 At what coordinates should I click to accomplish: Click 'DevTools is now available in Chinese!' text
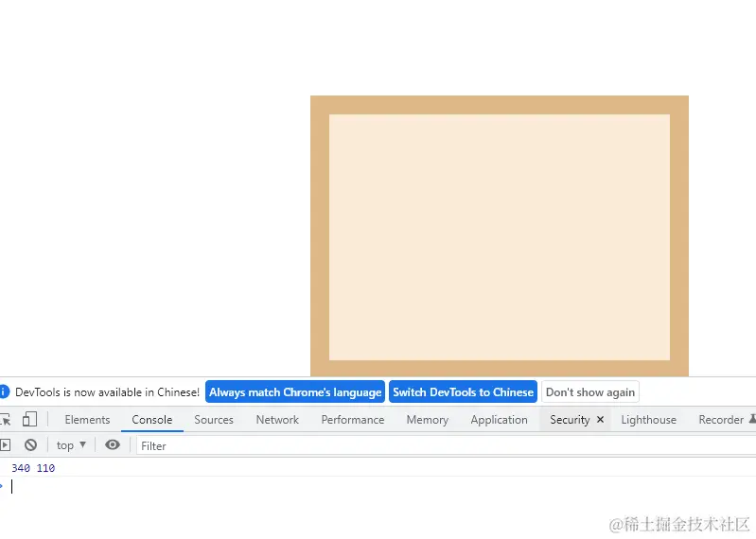(x=107, y=392)
